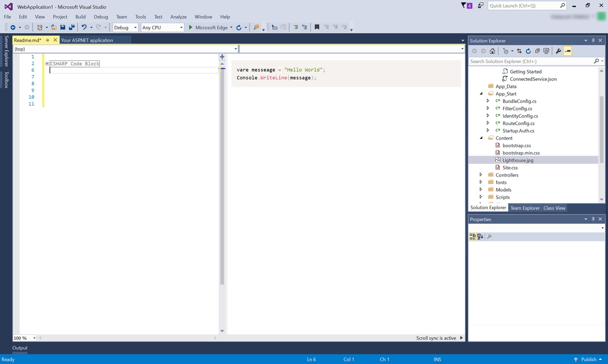The width and height of the screenshot is (608, 364).
Task: Click the Save All icon
Action: [72, 28]
